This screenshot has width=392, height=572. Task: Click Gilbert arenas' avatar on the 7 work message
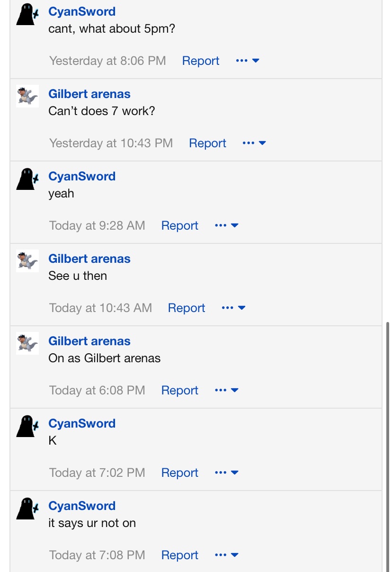(27, 97)
